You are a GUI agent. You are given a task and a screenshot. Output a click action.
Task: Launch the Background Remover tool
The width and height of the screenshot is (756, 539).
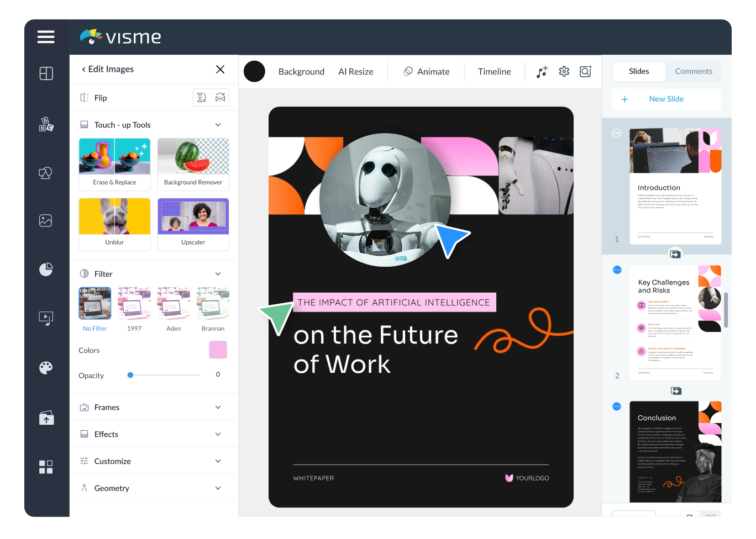tap(193, 164)
